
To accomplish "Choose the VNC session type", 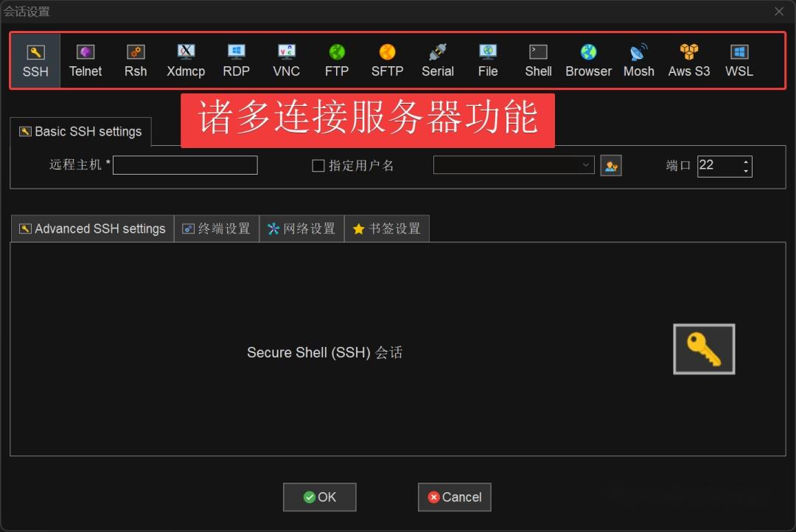I will [286, 61].
